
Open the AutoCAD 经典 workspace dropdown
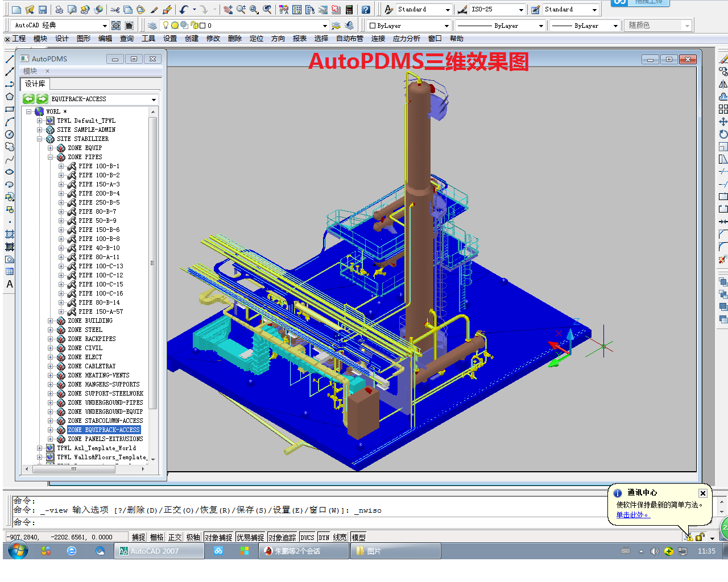pos(105,26)
